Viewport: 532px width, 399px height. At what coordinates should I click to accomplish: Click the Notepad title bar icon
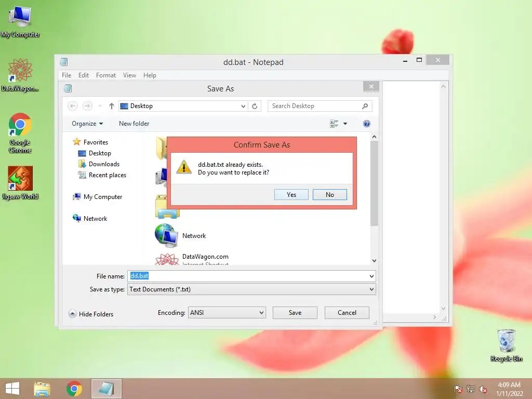point(64,62)
